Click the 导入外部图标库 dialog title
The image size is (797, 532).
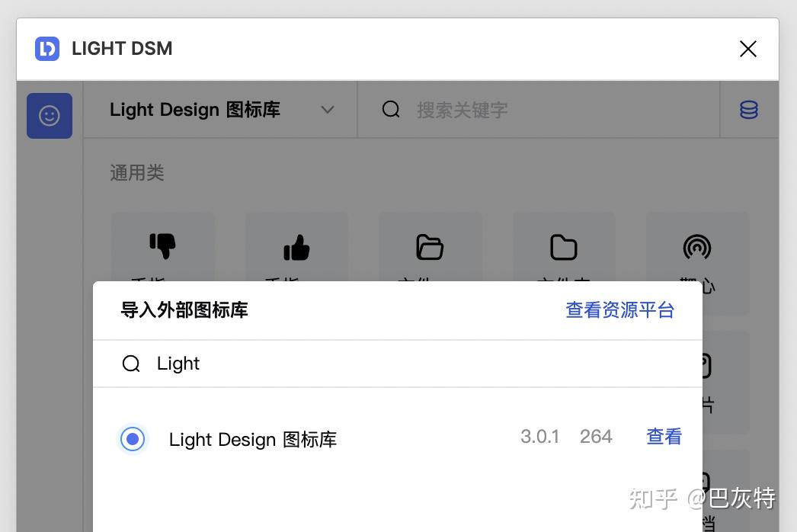point(184,309)
